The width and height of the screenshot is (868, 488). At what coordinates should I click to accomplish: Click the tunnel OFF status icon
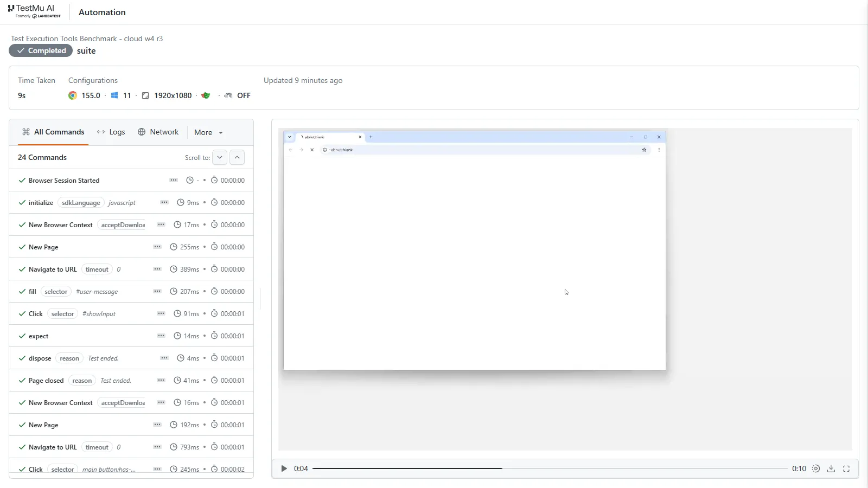[228, 95]
